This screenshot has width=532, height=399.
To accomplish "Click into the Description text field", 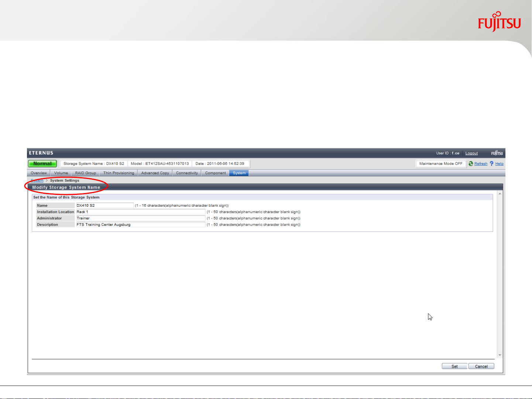I will 140,225.
